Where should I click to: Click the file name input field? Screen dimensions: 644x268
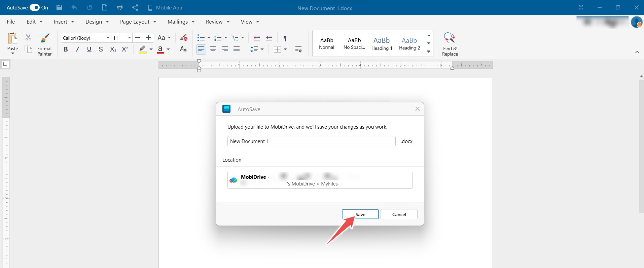(x=311, y=141)
